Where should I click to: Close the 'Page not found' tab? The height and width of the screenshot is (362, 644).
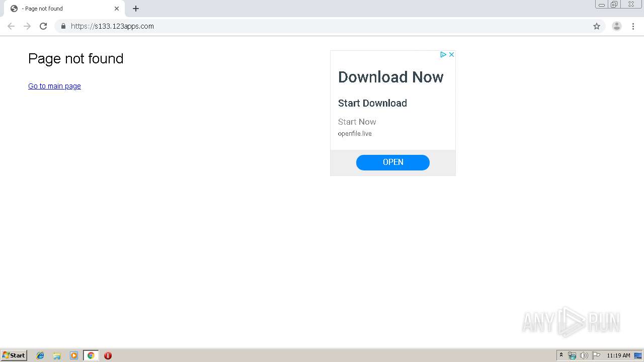[x=117, y=9]
